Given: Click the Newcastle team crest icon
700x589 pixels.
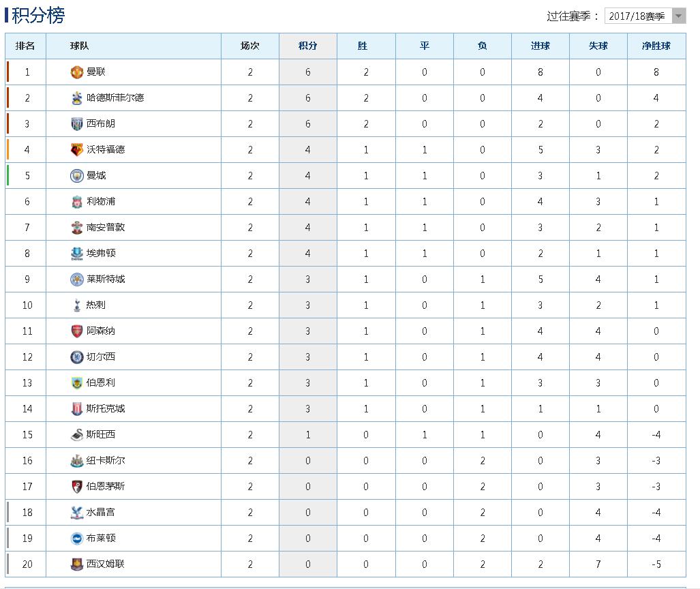Looking at the screenshot, I should (x=77, y=461).
